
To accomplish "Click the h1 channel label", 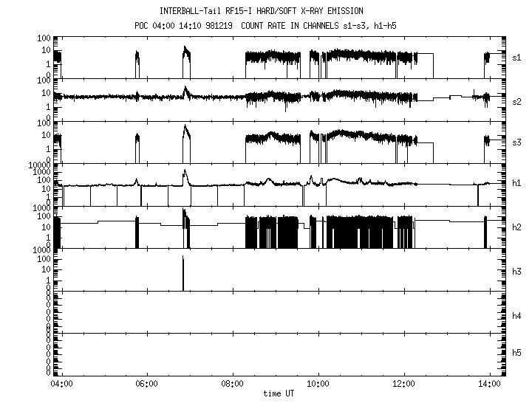I will [517, 185].
